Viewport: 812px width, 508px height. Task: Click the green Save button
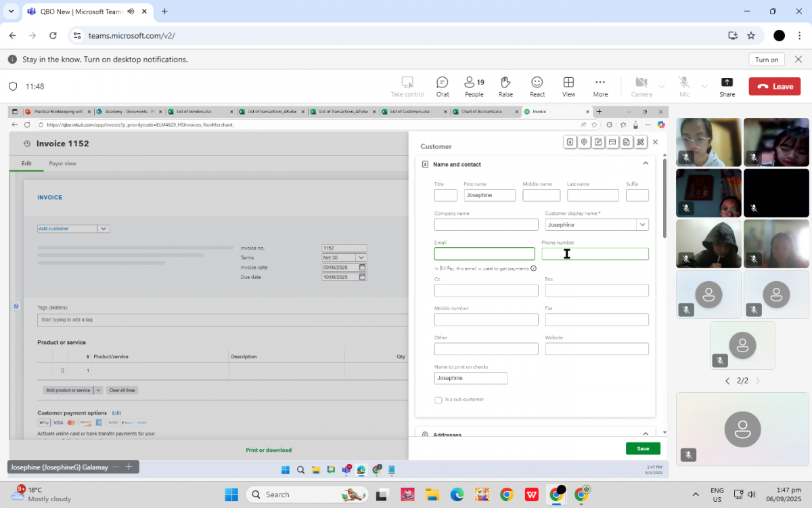pyautogui.click(x=642, y=448)
